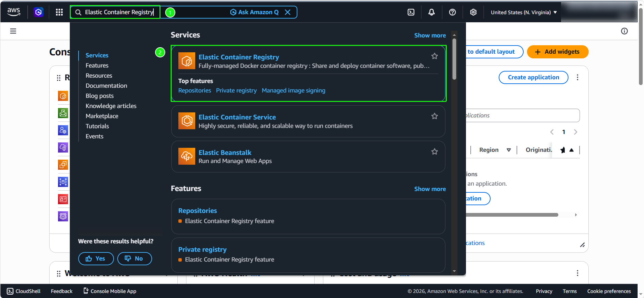This screenshot has height=298, width=644.
Task: Click the widget resize handle icon
Action: 582,245
